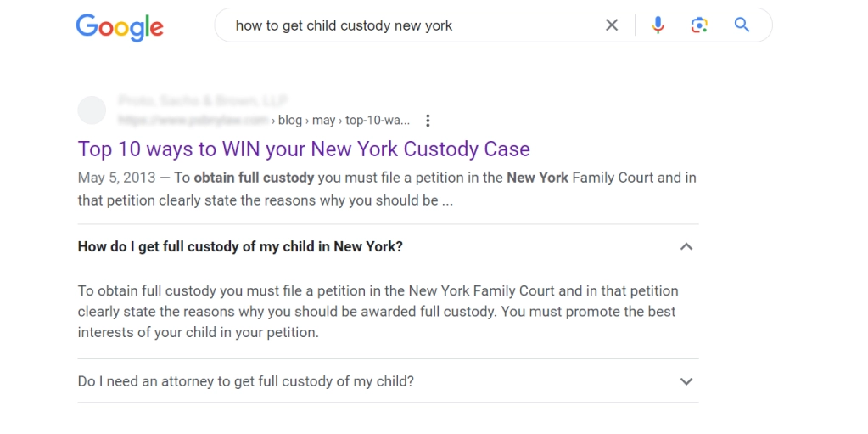The image size is (868, 434).
Task: Click the Google logo
Action: [x=120, y=27]
